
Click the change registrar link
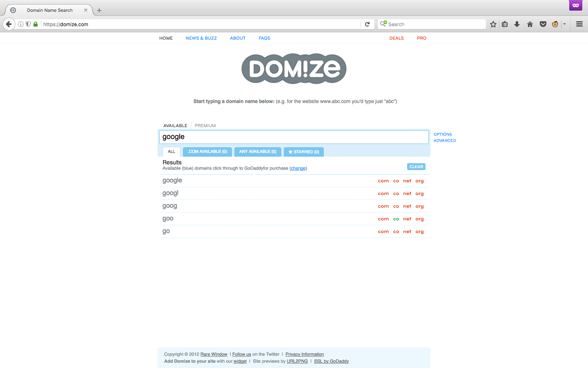[298, 168]
